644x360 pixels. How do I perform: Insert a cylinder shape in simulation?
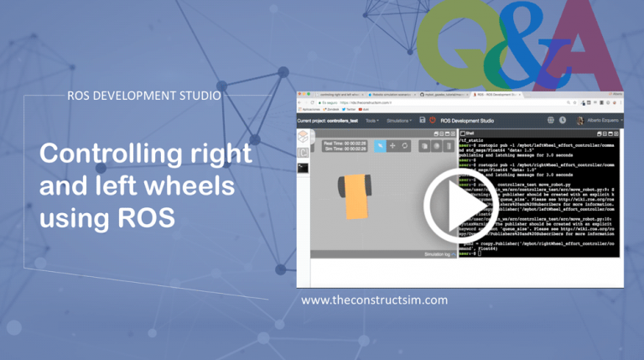pyautogui.click(x=449, y=146)
